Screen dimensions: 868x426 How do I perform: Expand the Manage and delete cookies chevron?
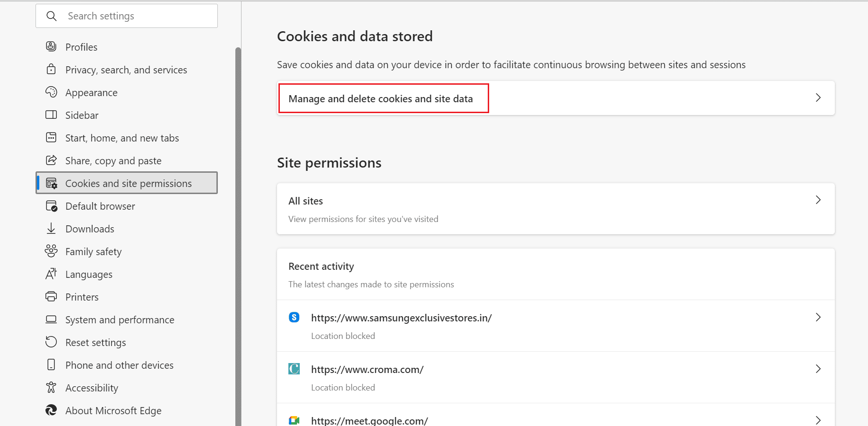(818, 98)
